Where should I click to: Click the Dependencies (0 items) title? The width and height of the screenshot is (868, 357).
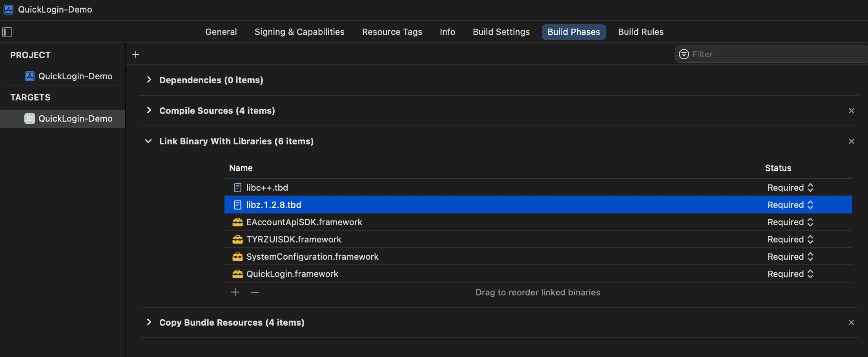(x=211, y=80)
